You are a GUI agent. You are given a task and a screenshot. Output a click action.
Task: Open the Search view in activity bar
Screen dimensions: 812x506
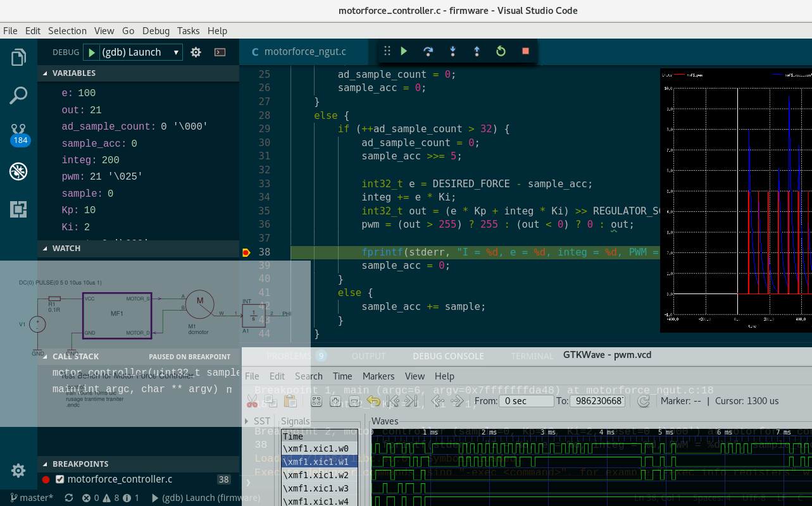tap(18, 96)
